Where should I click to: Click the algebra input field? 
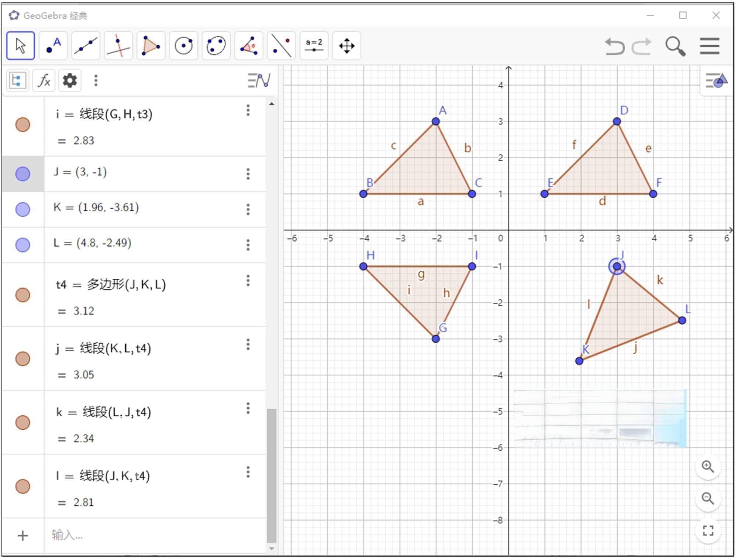(155, 535)
